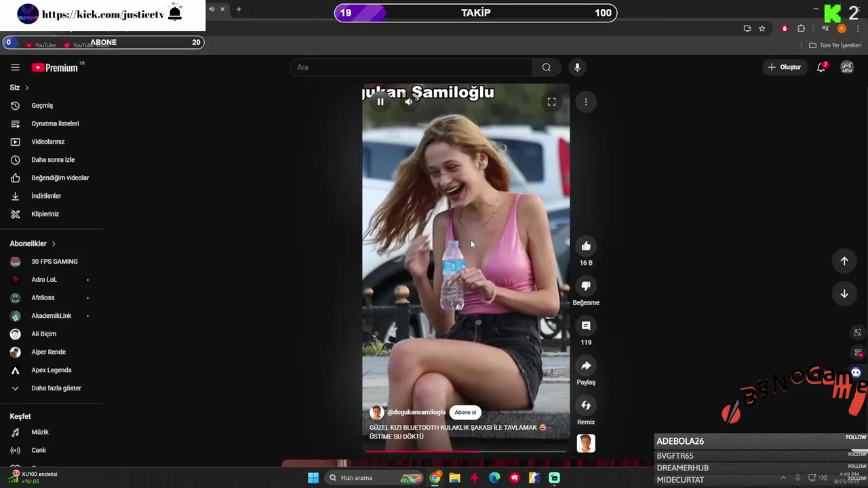Share the Short via Paylaş

coord(586,366)
